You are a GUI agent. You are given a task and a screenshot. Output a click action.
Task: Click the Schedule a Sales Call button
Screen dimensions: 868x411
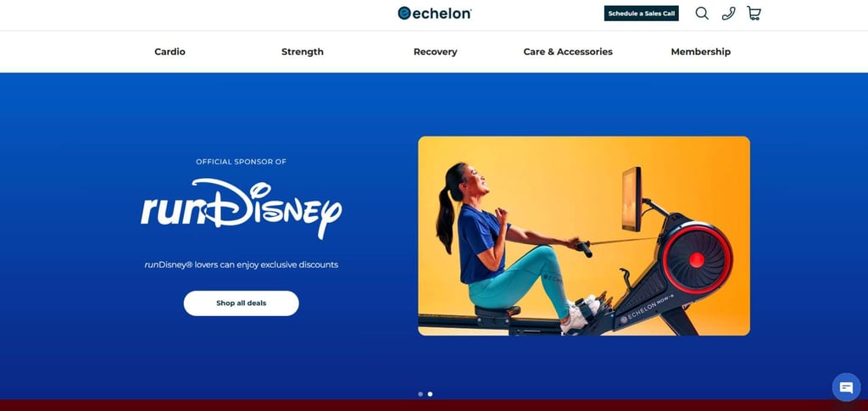point(642,14)
